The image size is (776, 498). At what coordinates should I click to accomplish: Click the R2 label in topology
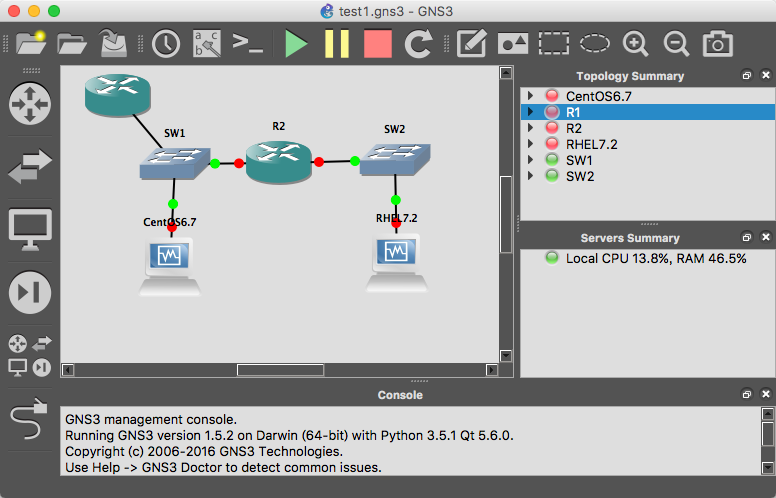(279, 126)
